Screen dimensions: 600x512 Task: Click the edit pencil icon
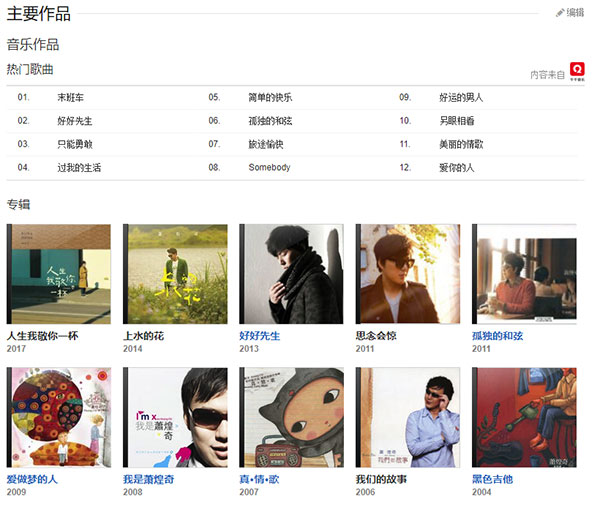point(560,13)
